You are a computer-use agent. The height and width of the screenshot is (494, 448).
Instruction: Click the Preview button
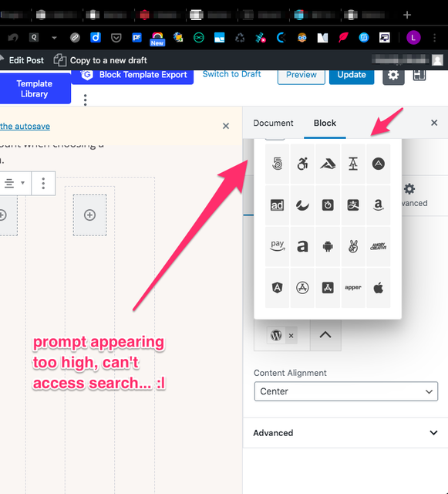click(301, 75)
